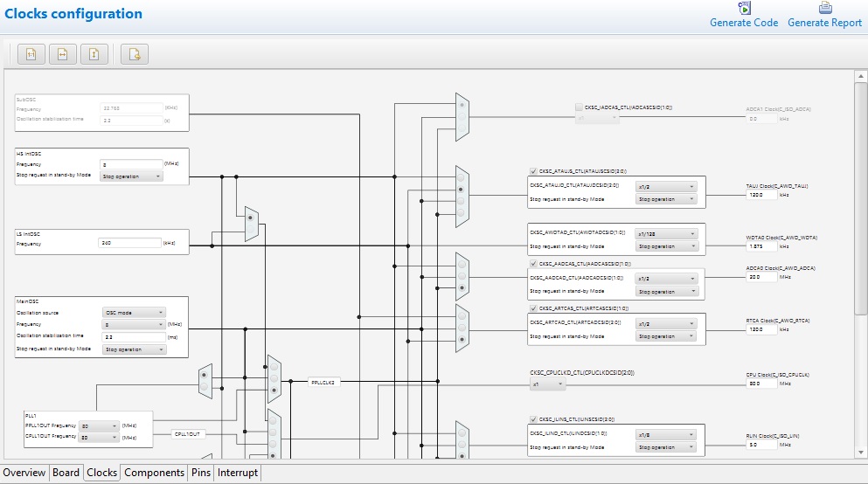Open the CKSC_ATAUJD_CTL divider dropdown
The width and height of the screenshot is (868, 484).
[666, 187]
